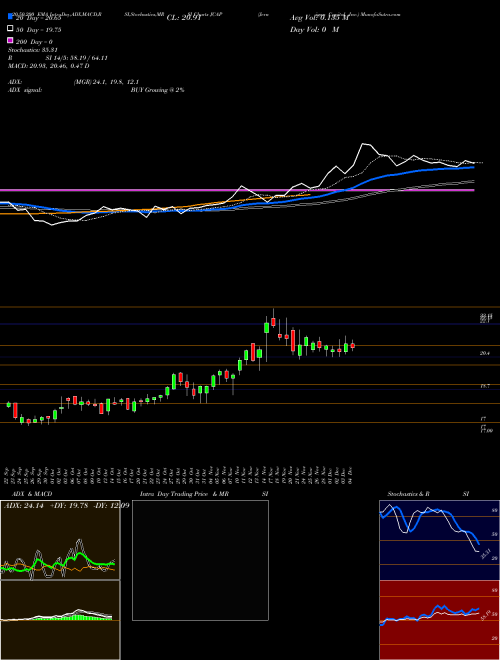Click the last candlestick on the chart

352,345
